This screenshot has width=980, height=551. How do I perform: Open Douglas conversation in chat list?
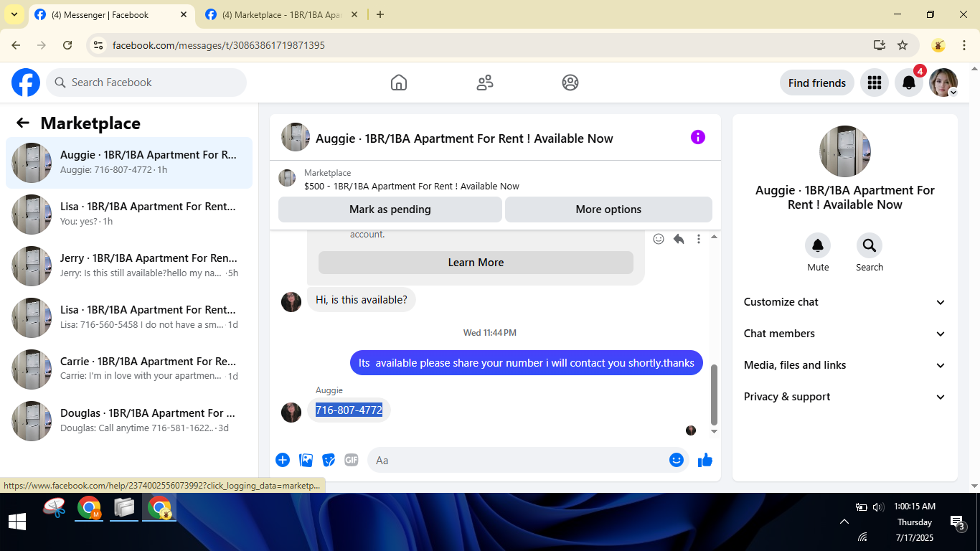point(129,420)
